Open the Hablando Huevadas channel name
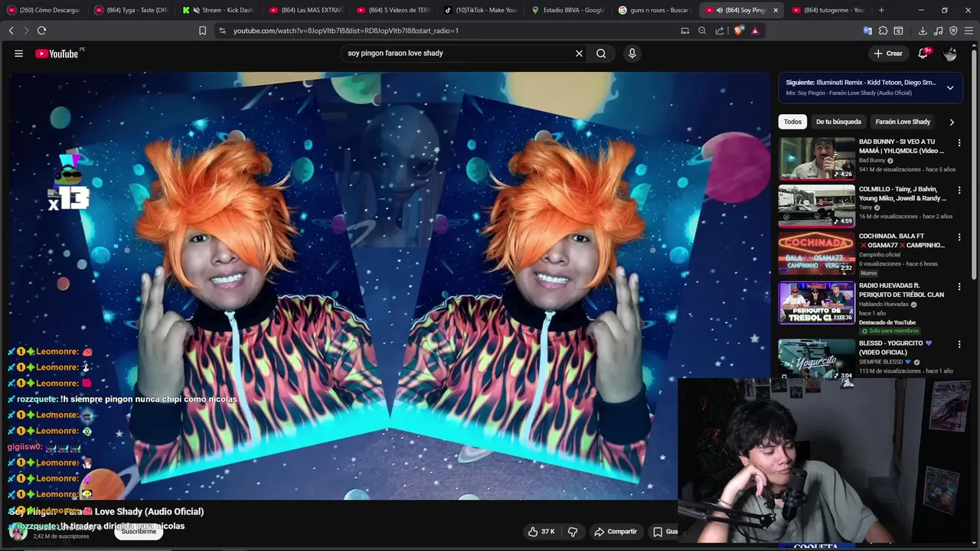980x551 pixels. pos(884,304)
